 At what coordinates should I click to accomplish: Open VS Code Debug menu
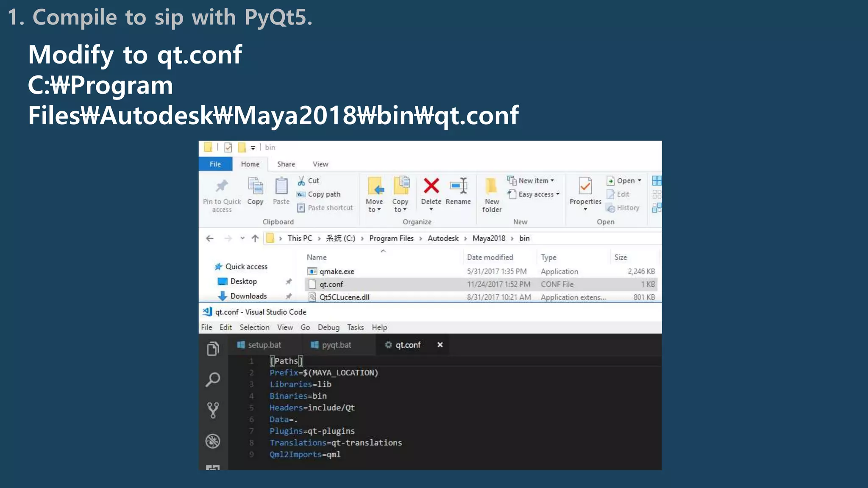click(x=328, y=327)
